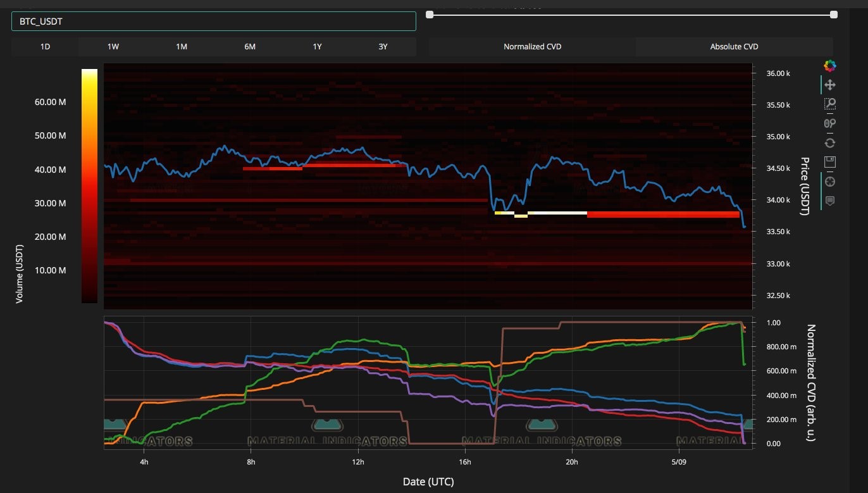Activate the Box Zoom tool
The width and height of the screenshot is (868, 493).
click(x=830, y=104)
